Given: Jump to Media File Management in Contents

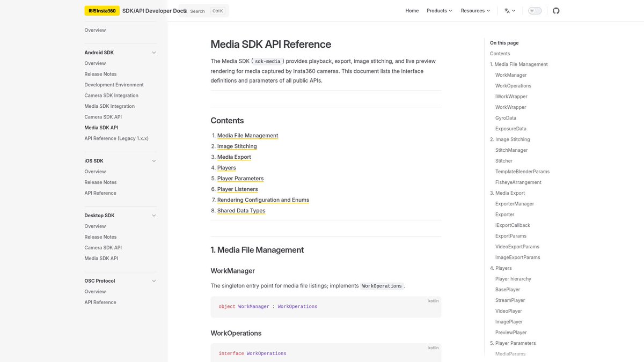Looking at the screenshot, I should point(248,136).
